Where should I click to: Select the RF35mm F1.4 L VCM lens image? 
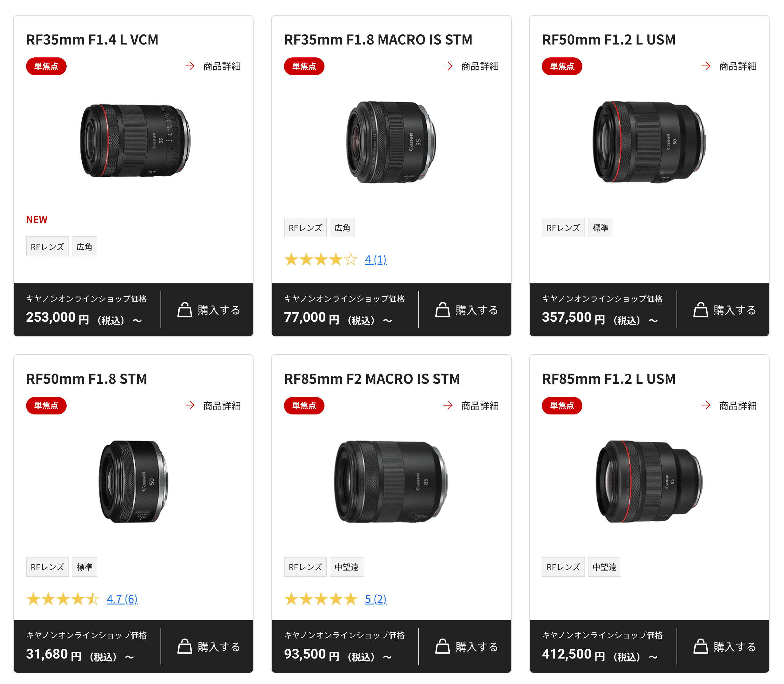[x=135, y=141]
